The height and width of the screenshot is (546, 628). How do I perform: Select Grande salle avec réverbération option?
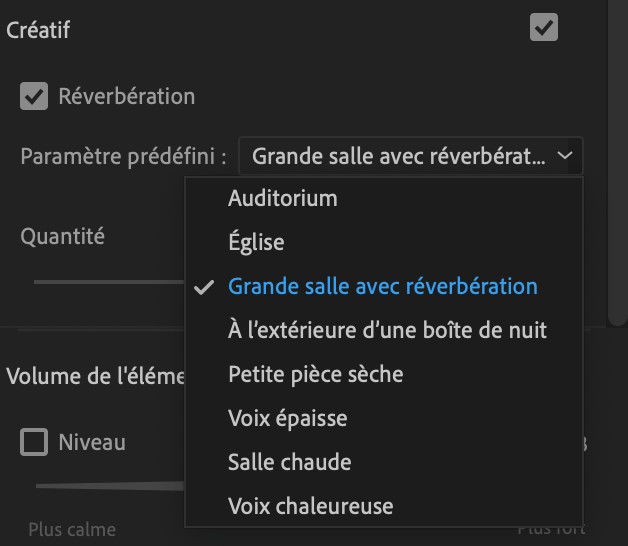click(384, 286)
